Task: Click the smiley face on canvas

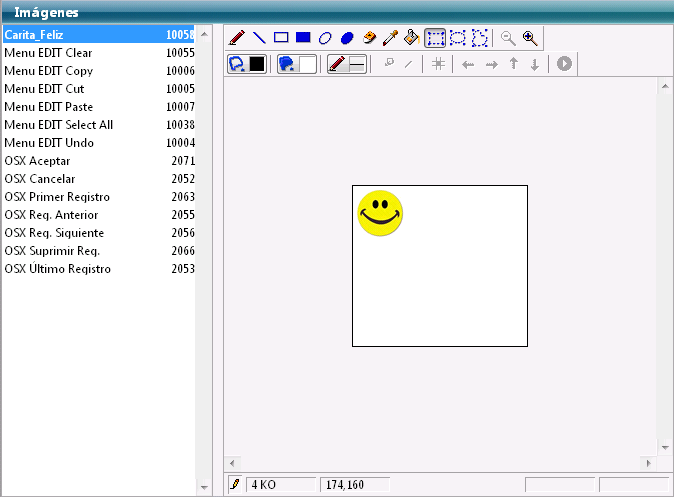Action: point(380,213)
